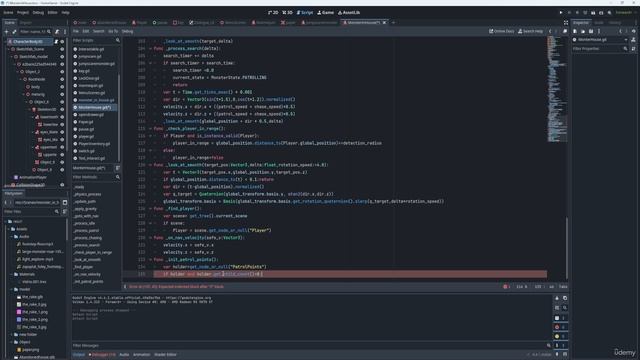Toggle visibility of the Object_2 node

click(x=62, y=72)
